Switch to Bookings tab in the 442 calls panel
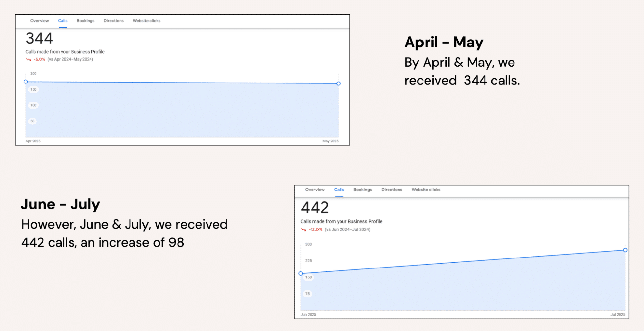 [x=362, y=190]
